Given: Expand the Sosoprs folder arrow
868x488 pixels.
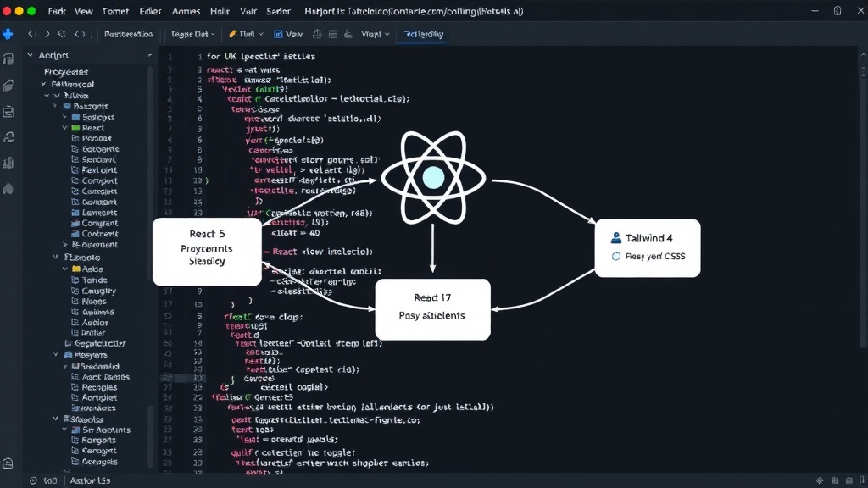Looking at the screenshot, I should pos(64,117).
